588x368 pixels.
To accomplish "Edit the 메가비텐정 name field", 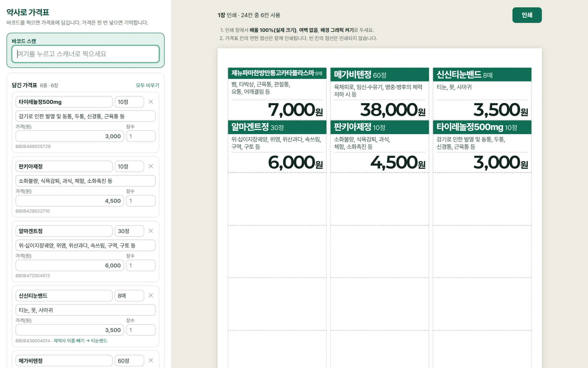I will point(64,361).
